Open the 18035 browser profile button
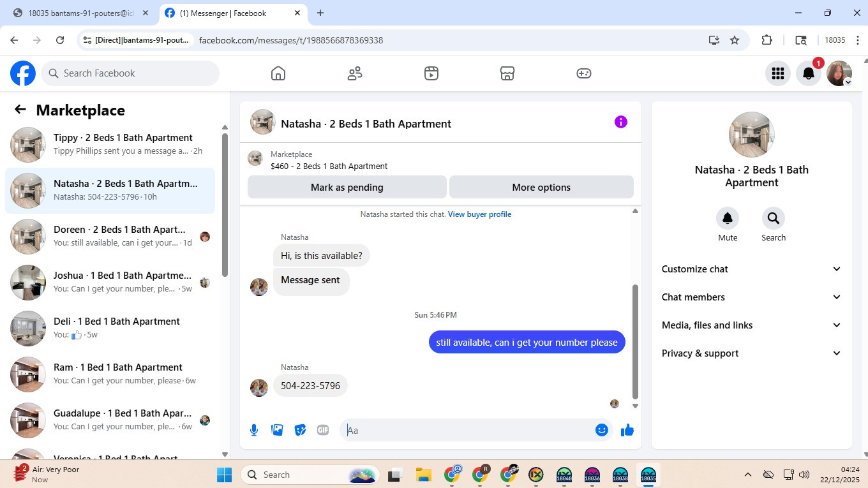Screen dimensions: 868x488 click(835, 40)
